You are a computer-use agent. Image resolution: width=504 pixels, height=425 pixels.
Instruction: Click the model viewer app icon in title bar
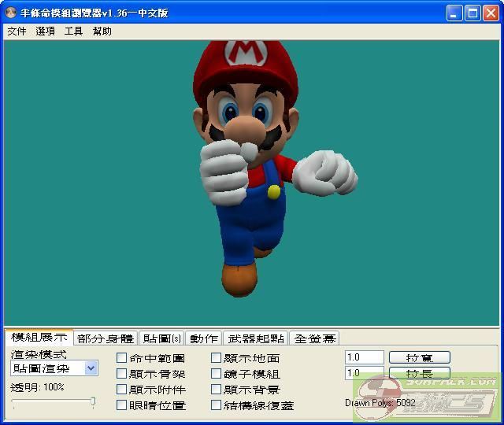(x=10, y=13)
